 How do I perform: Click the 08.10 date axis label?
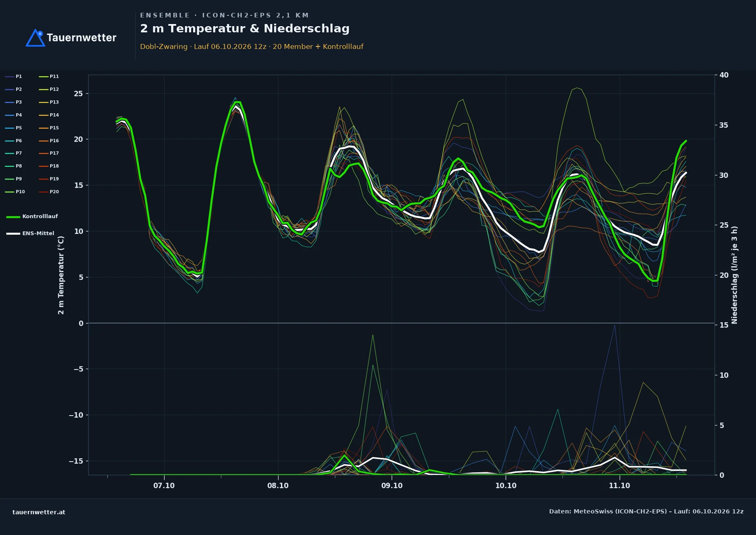(x=278, y=486)
